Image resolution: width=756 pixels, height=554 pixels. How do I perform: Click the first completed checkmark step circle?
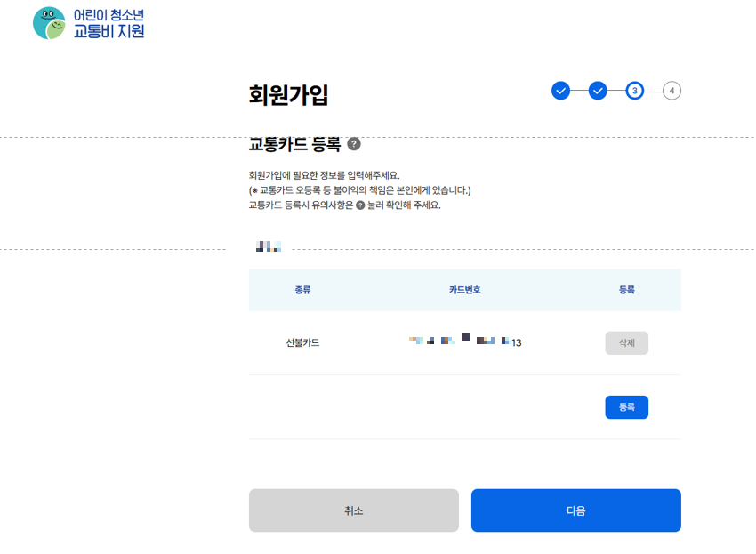560,91
